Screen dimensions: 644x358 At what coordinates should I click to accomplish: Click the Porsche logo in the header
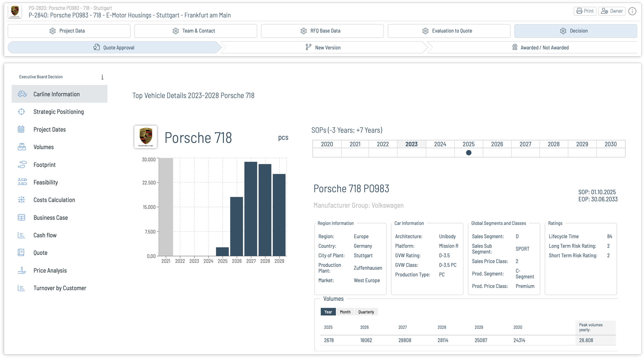click(15, 11)
